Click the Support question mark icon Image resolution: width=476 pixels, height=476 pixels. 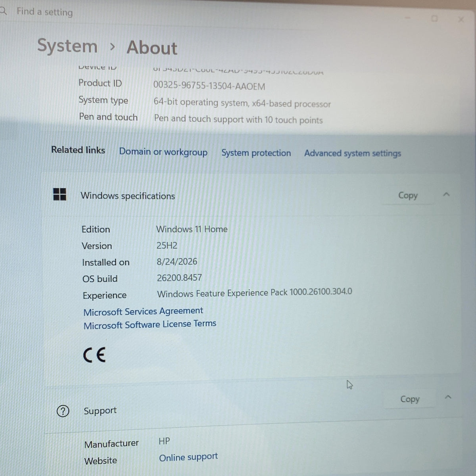click(63, 411)
